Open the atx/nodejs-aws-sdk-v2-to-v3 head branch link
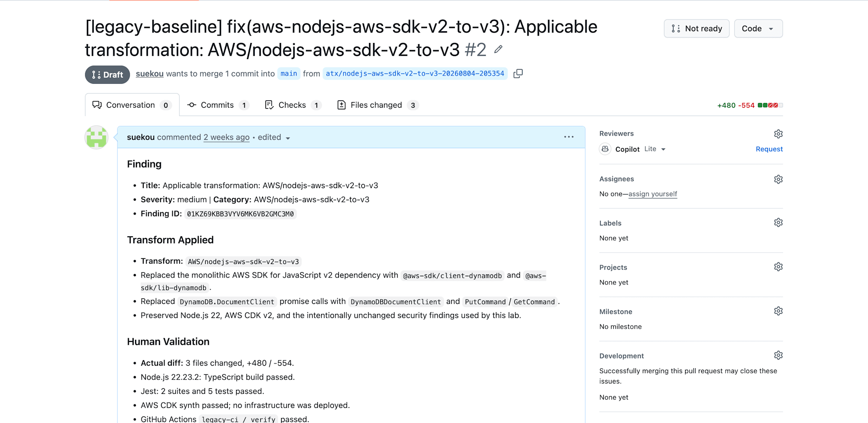Viewport: 868px width, 423px height. click(x=415, y=74)
